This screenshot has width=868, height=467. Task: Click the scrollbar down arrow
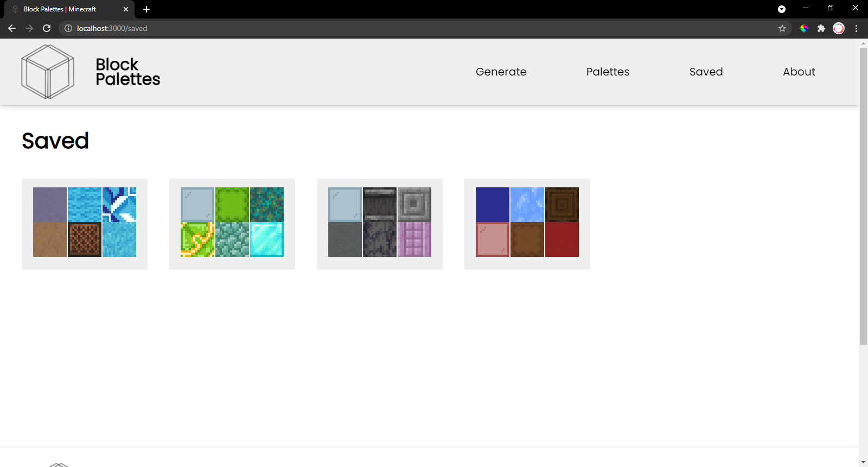(863, 462)
